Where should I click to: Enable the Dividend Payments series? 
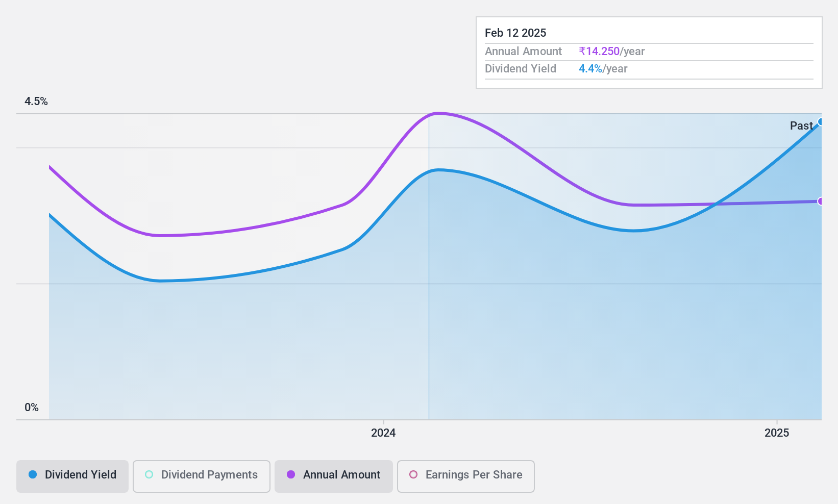pos(202,476)
